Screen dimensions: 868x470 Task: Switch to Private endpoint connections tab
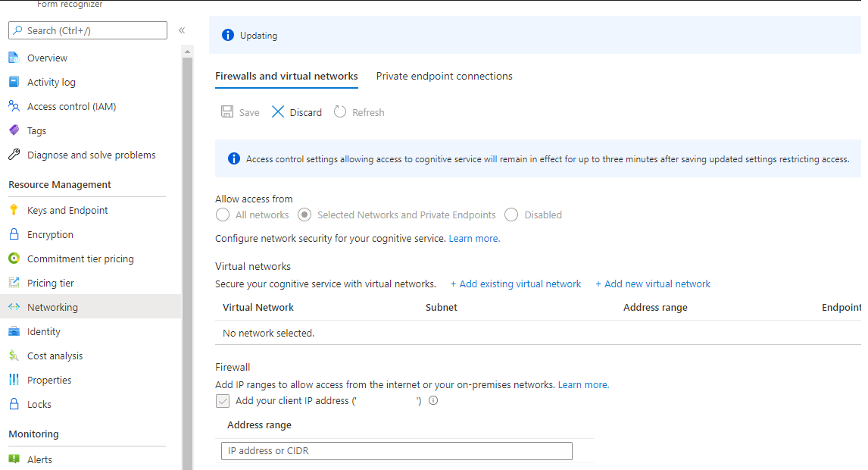pos(444,76)
